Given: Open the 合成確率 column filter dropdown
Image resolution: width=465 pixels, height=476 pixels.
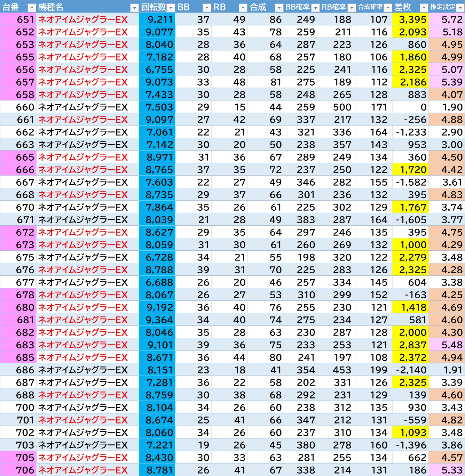Looking at the screenshot, I should pyautogui.click(x=388, y=7).
